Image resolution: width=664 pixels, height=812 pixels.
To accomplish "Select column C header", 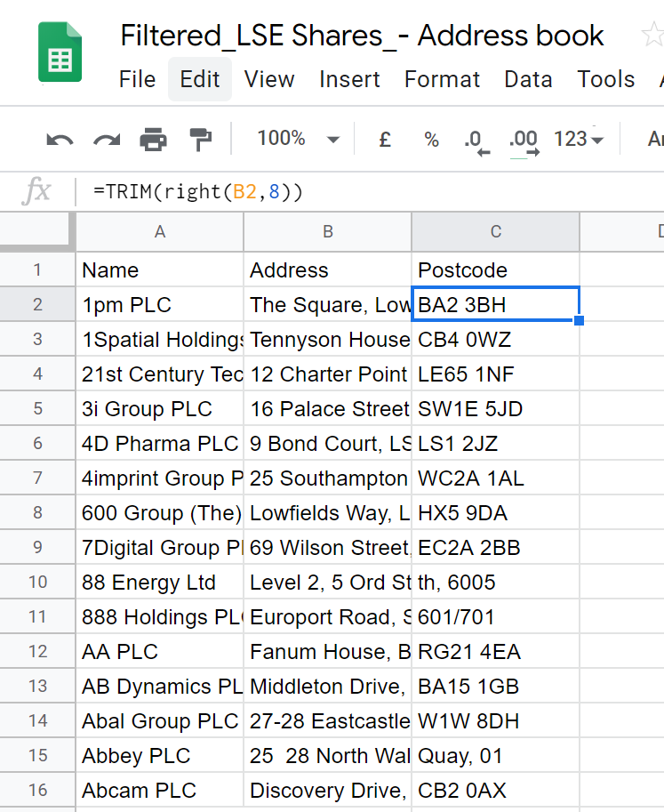I will [496, 231].
